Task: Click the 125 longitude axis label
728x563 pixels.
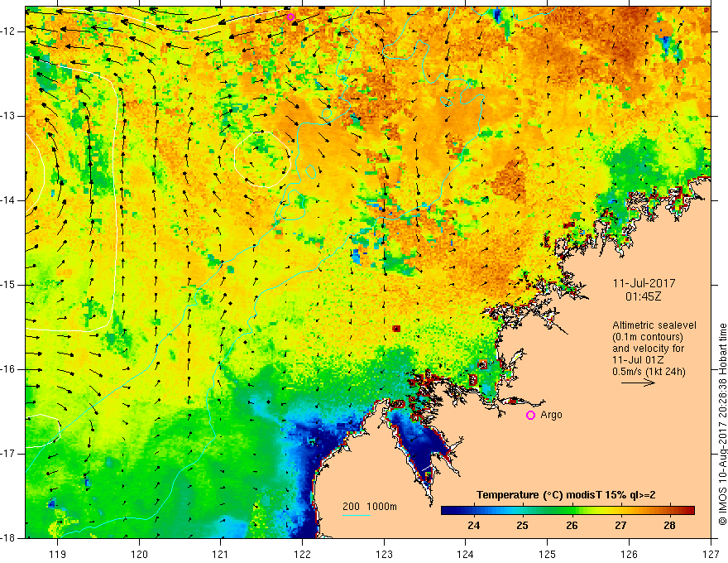Action: point(548,554)
